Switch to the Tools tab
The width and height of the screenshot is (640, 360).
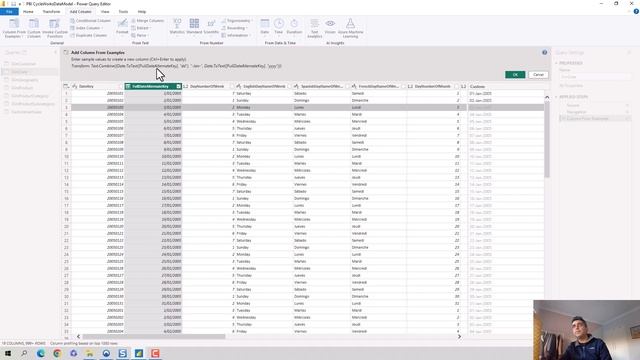pos(123,11)
